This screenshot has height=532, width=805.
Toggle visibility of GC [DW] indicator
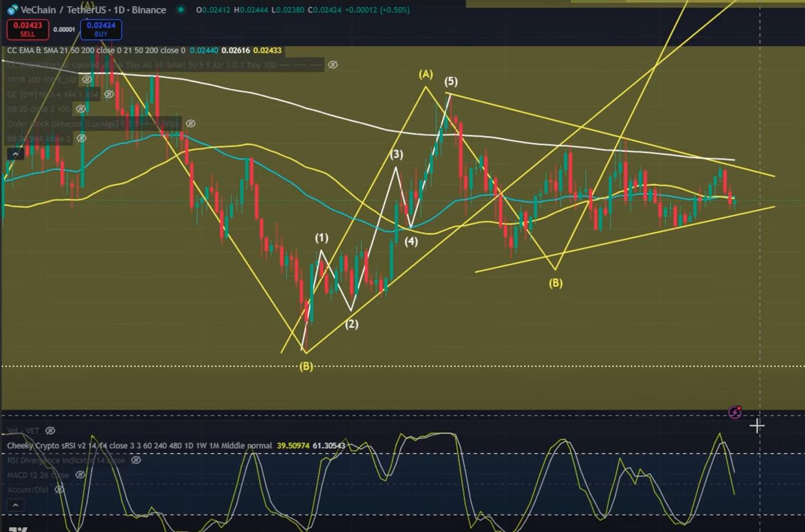(x=109, y=94)
